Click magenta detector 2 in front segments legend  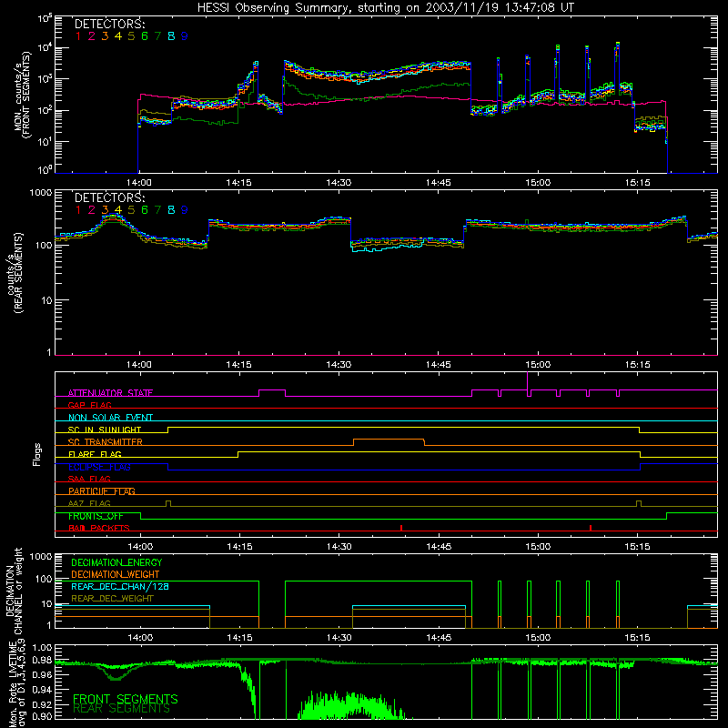92,36
